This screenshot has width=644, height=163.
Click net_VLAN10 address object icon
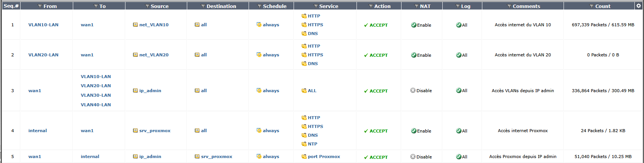click(x=135, y=25)
